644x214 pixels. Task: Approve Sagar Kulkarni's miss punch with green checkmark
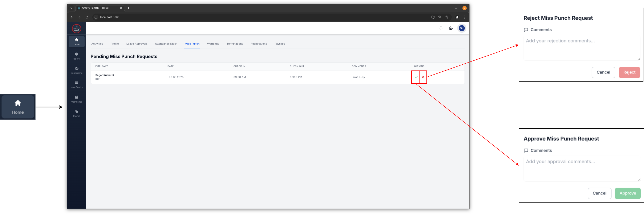tap(416, 77)
